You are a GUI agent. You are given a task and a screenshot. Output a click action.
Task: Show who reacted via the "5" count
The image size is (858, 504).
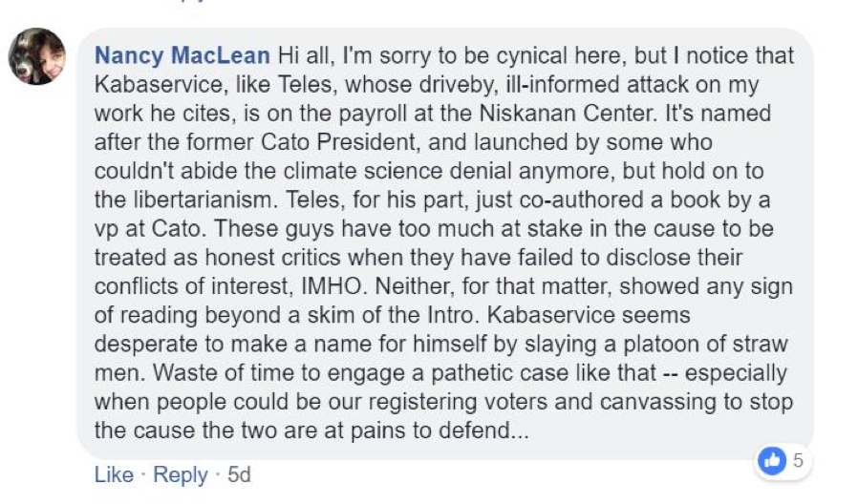coord(798,461)
